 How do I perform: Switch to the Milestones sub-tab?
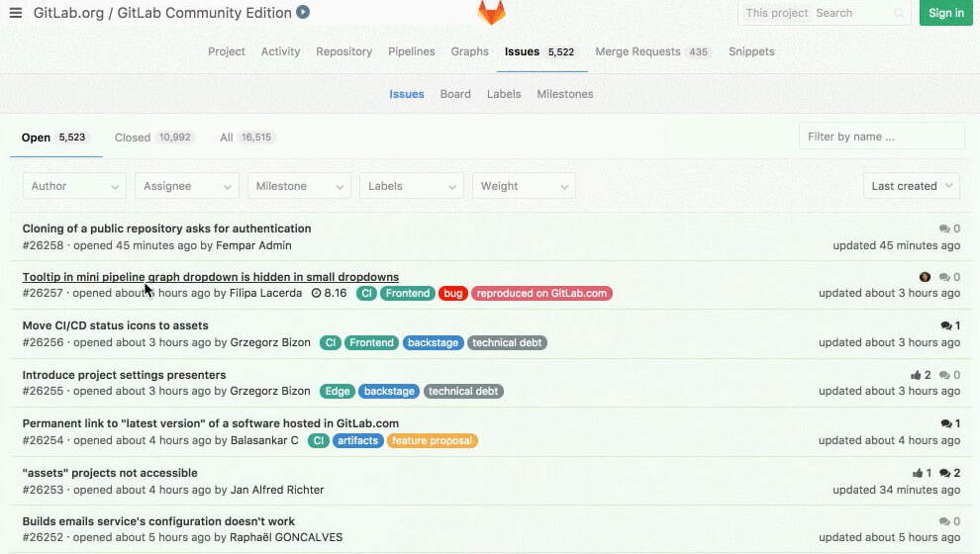tap(565, 94)
